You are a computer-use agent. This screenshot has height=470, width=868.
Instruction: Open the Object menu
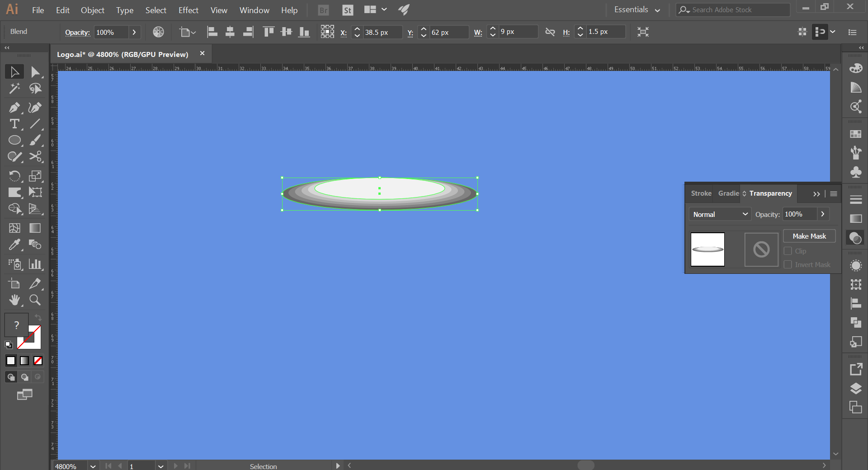click(x=93, y=10)
